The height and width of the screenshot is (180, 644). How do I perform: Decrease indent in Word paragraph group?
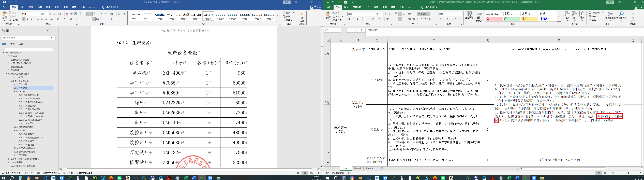[102, 14]
